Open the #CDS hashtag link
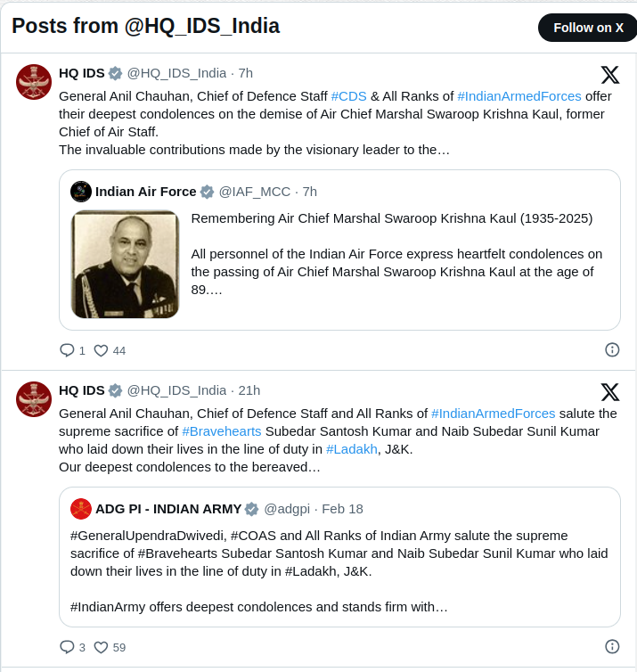The width and height of the screenshot is (637, 672). pyautogui.click(x=348, y=96)
